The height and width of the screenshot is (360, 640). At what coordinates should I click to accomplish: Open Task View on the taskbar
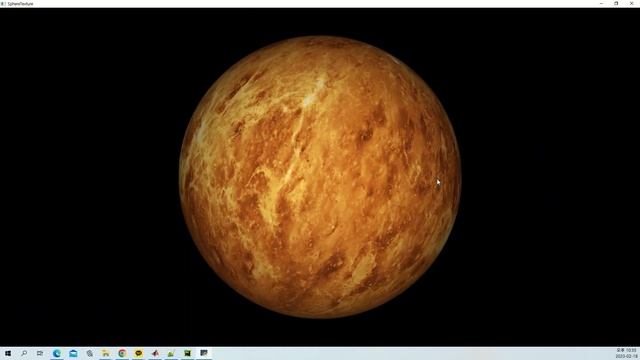tap(40, 353)
